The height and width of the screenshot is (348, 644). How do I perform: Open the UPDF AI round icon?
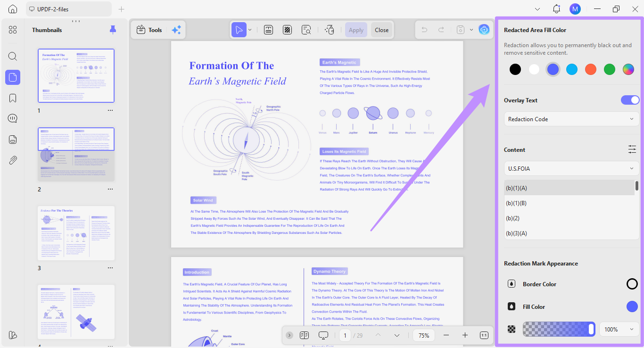pyautogui.click(x=484, y=30)
